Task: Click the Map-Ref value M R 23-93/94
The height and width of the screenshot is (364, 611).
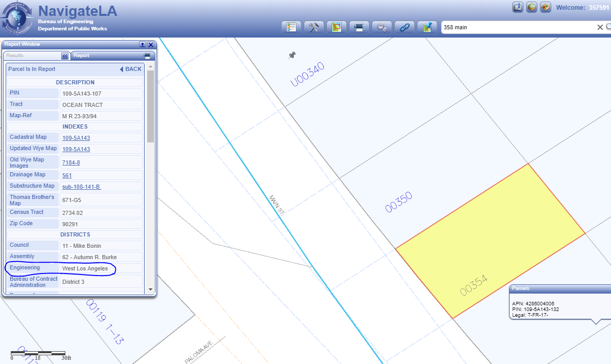Action: point(79,116)
